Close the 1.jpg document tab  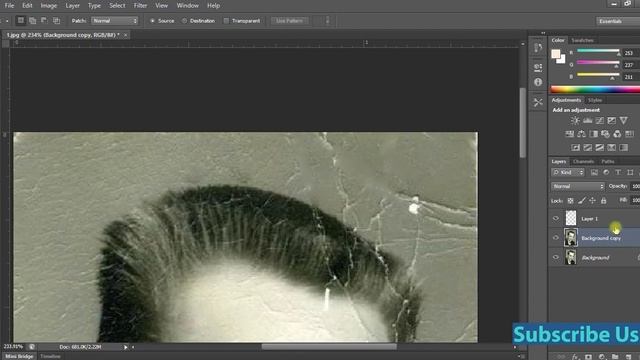126,35
